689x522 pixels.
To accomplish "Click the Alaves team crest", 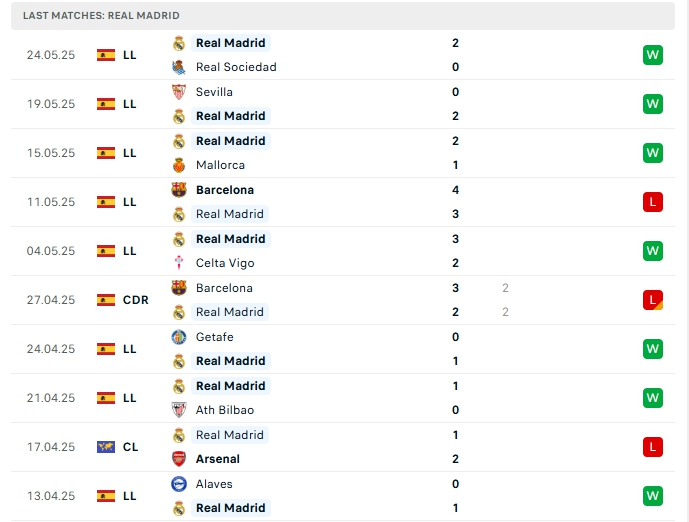I will (x=179, y=484).
